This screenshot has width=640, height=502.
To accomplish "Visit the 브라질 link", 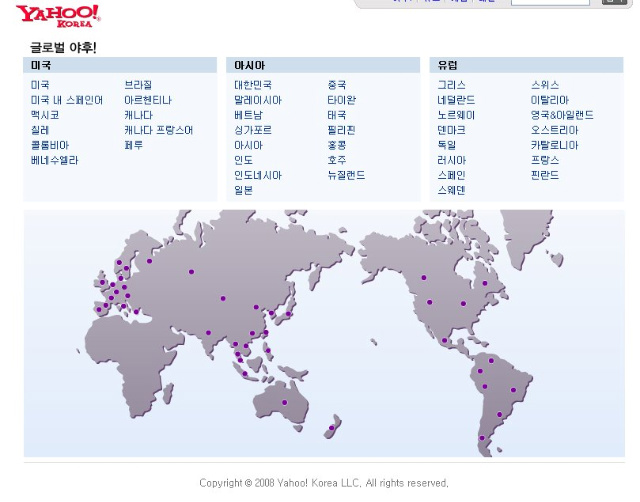I will tap(138, 85).
